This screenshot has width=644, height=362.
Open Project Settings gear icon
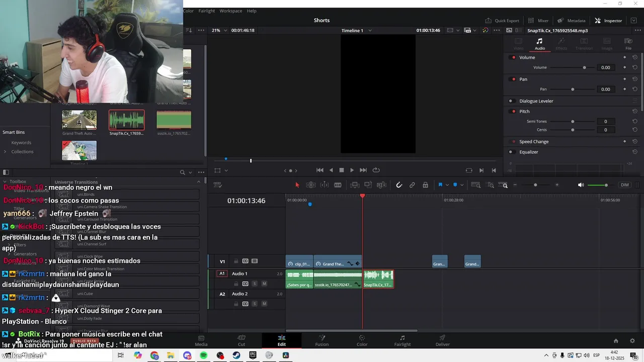632,340
